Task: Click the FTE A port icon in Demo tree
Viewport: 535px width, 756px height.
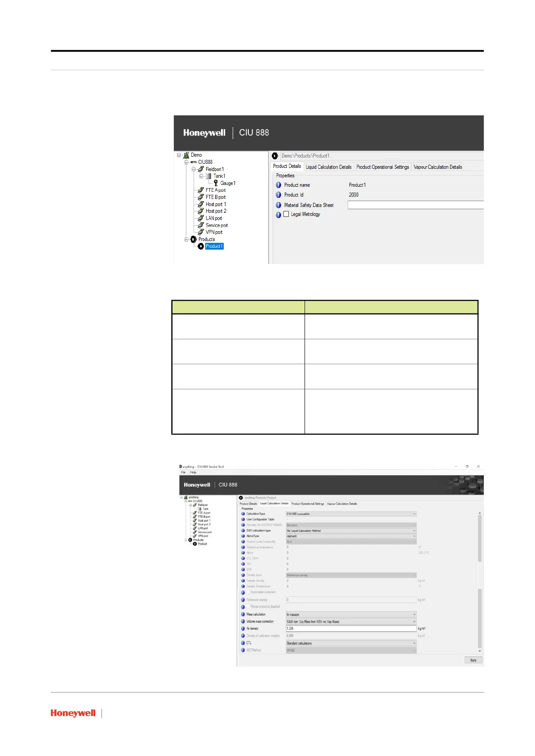Action: click(201, 190)
